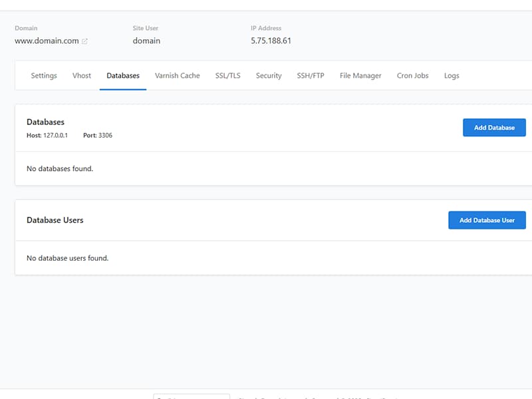The width and height of the screenshot is (532, 399).
Task: Open the Vhost tab
Action: click(x=82, y=76)
